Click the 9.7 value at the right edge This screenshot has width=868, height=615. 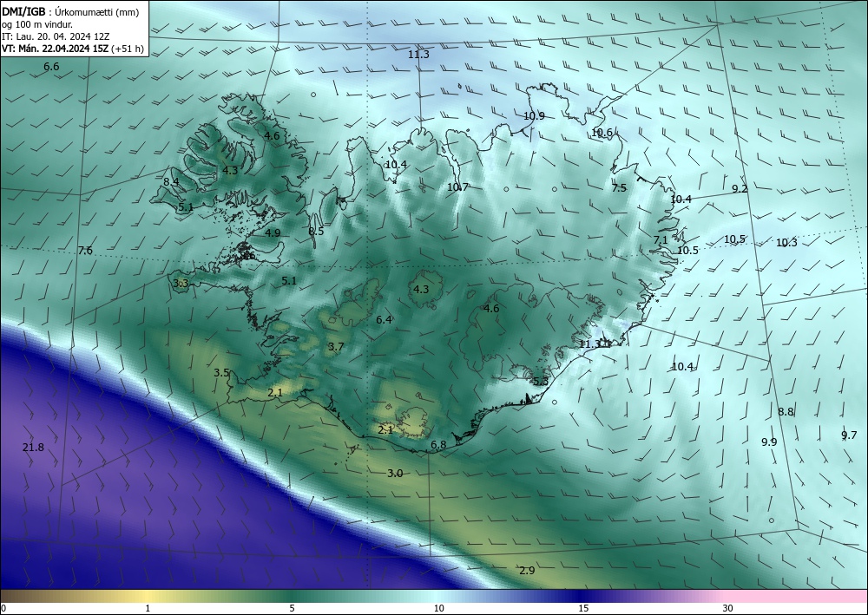click(x=849, y=435)
